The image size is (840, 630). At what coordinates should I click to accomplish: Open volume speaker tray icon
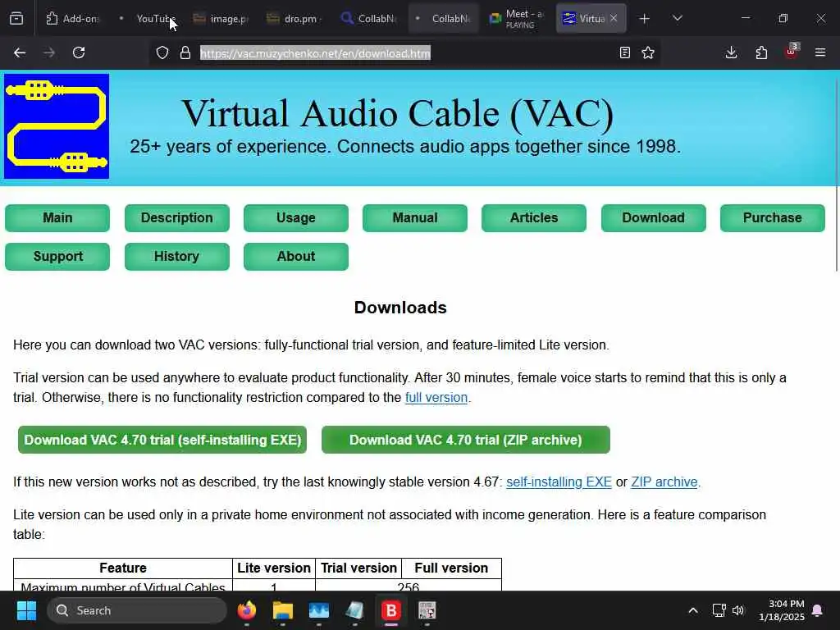738,610
